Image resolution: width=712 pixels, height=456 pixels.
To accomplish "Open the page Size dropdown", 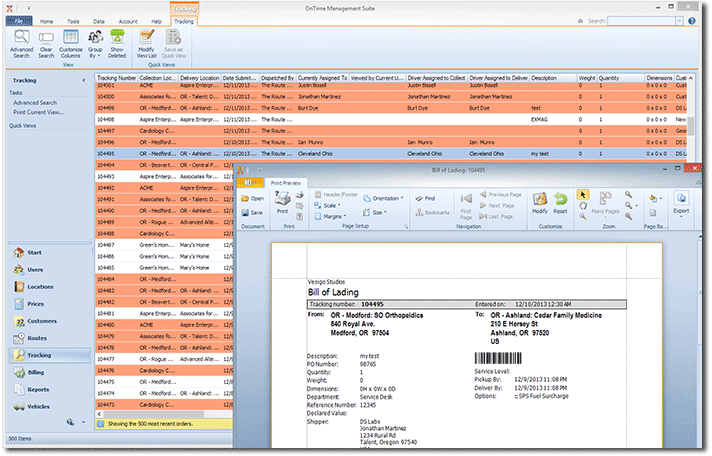I will point(374,213).
